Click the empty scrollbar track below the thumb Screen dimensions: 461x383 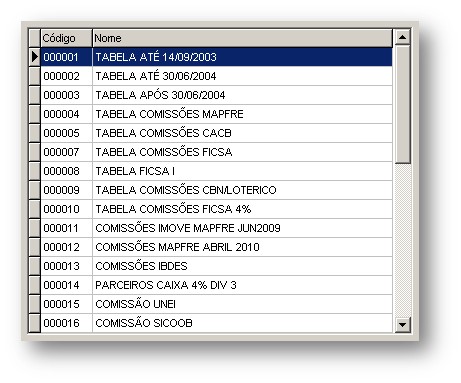click(402, 240)
